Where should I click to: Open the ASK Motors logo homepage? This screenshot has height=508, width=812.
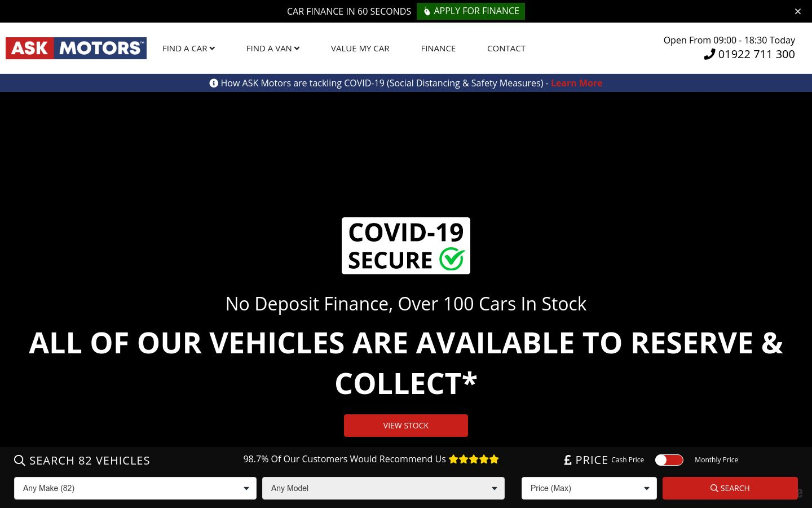76,49
